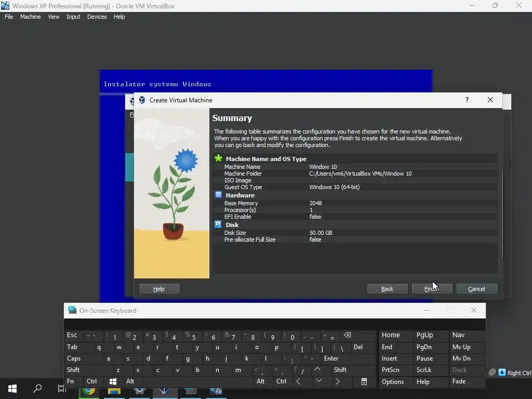Click the left arrow key on On-Screen Keyboard
The height and width of the screenshot is (399, 532).
298,381
